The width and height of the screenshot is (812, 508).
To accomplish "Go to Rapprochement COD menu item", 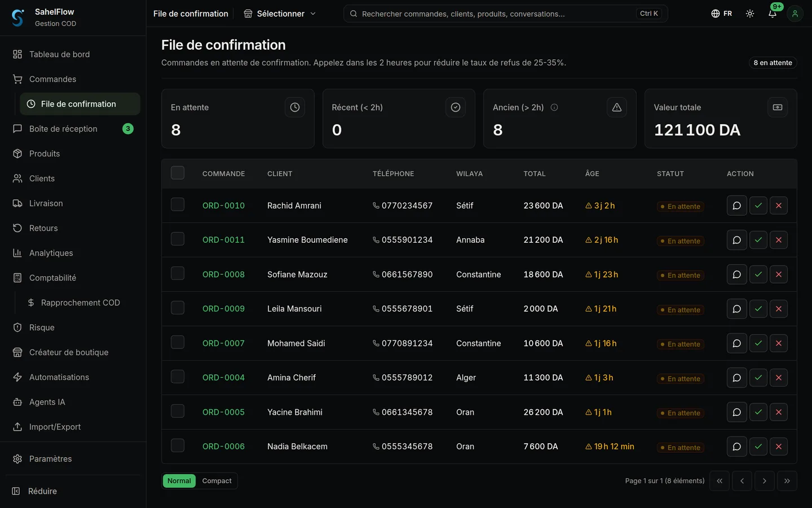I will click(80, 303).
